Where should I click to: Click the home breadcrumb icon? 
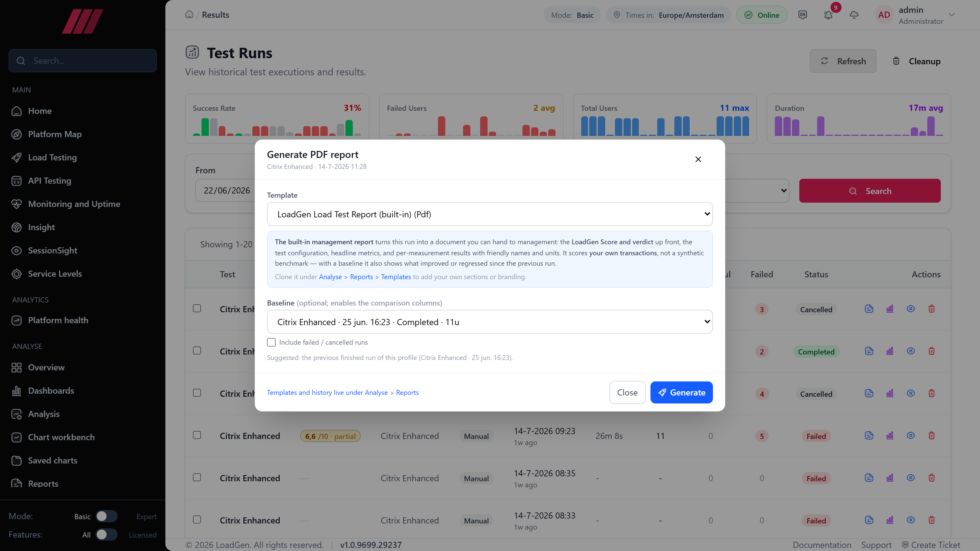(x=189, y=14)
